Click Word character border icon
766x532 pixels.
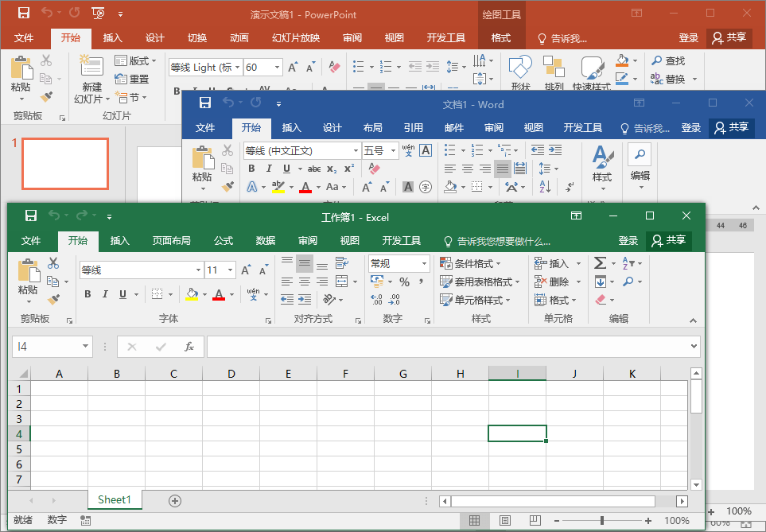point(426,150)
